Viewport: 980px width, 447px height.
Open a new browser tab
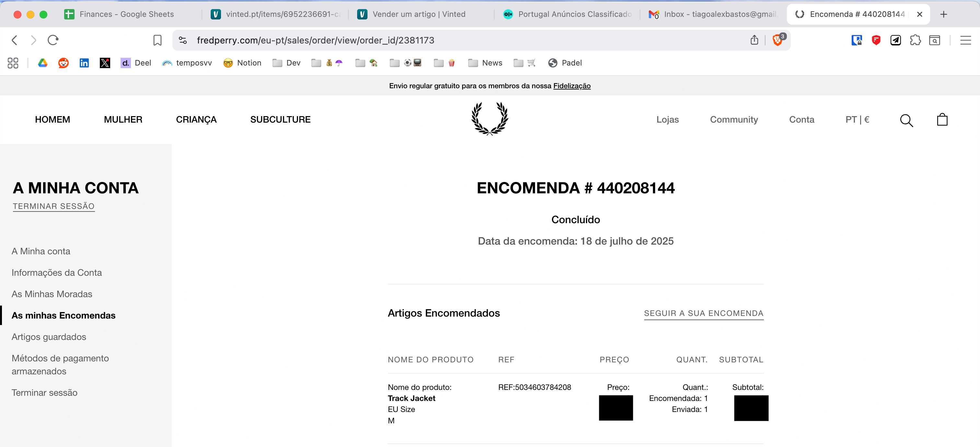(943, 14)
